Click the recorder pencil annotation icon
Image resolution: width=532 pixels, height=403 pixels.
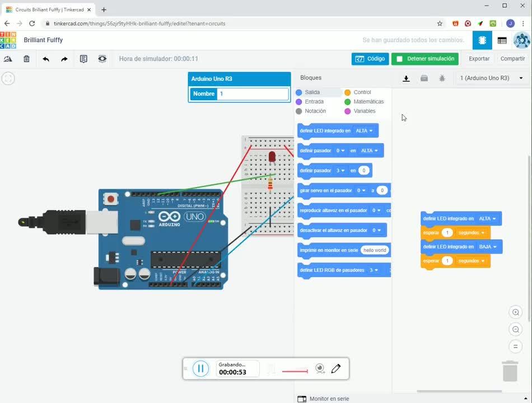pos(336,368)
